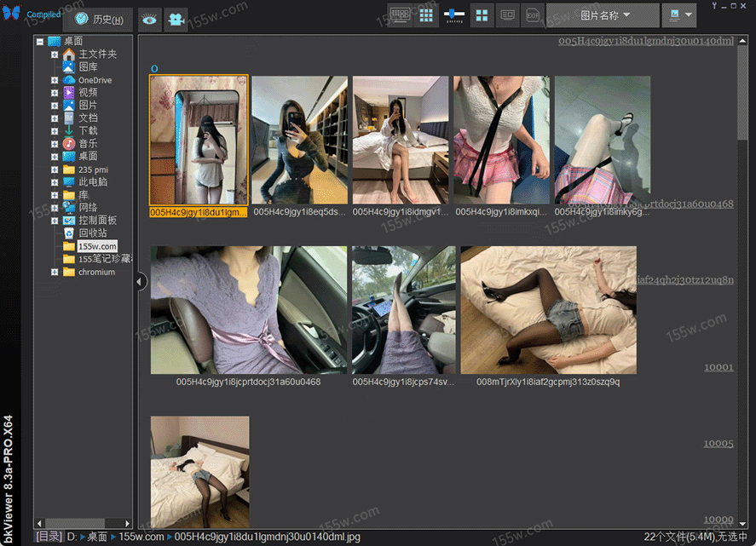756x546 pixels.
Task: Click 155w.com in the path breadcrumb
Action: coord(141,537)
